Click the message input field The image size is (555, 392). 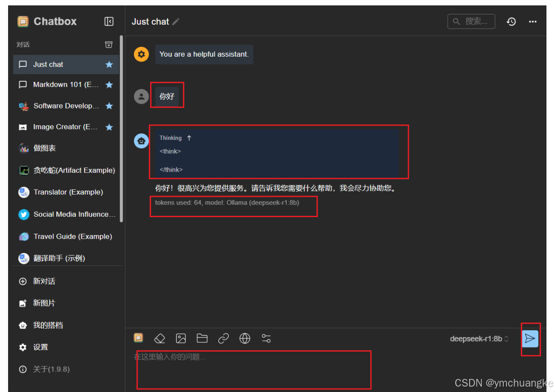pos(254,370)
